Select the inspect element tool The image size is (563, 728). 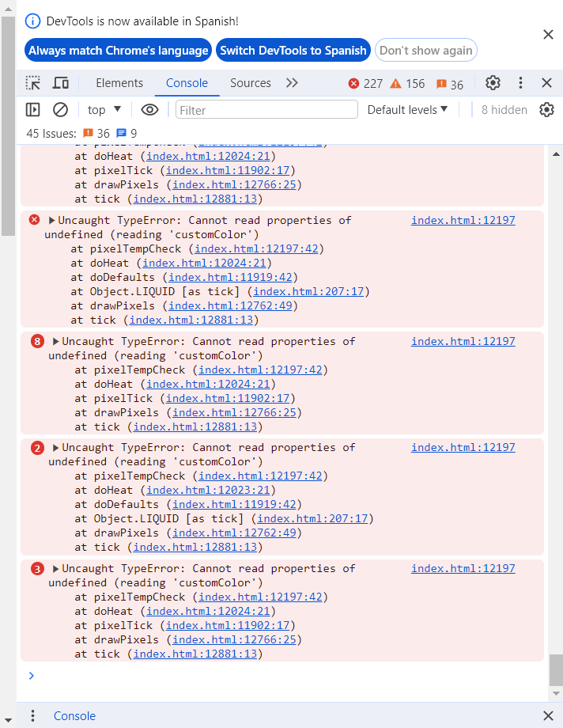pos(33,82)
